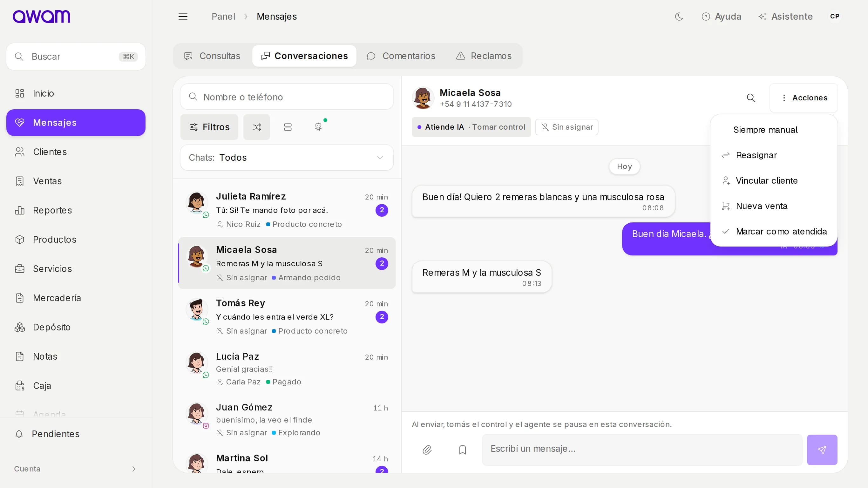Search within the conversation using the magnifier icon
The width and height of the screenshot is (868, 488).
(x=751, y=98)
